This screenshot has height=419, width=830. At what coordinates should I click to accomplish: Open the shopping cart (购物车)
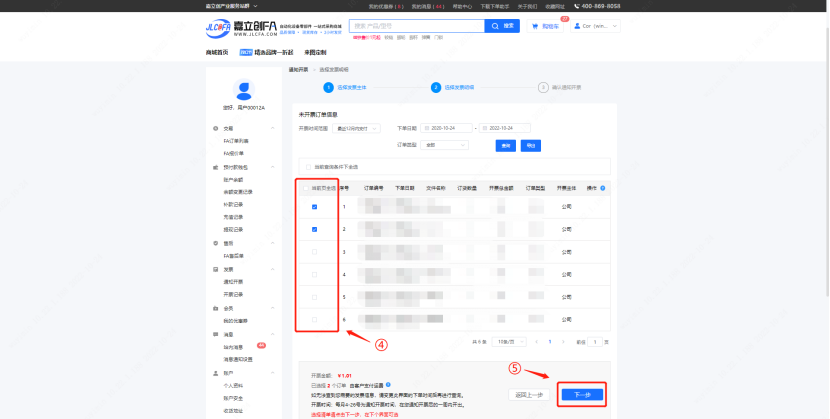(545, 27)
